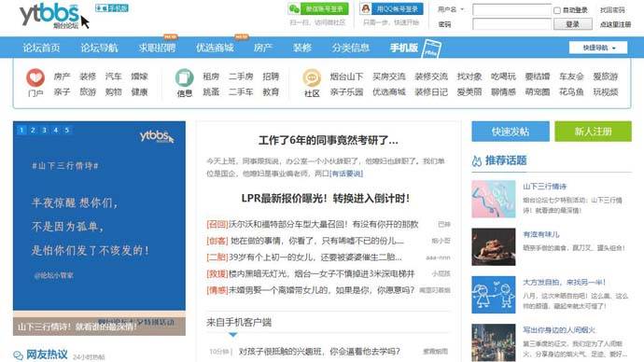Open the [召回] 沃尔沃和福特 post
Screen dimensions: 644x362
[x=313, y=224]
